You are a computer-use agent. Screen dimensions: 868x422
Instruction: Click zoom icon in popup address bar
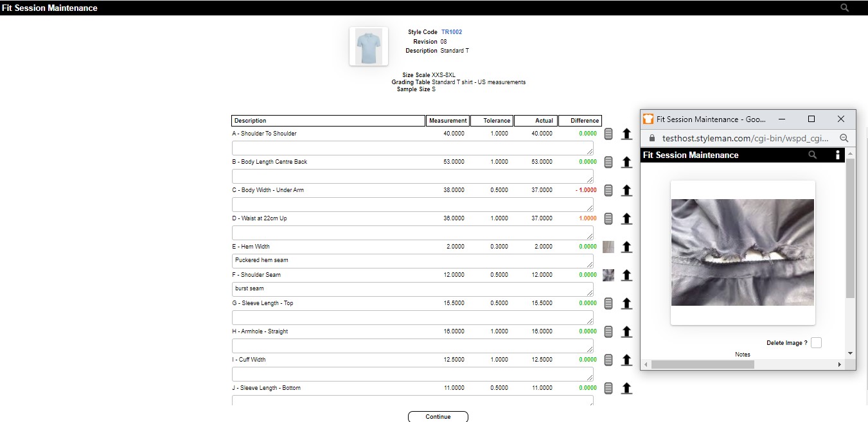tap(844, 138)
